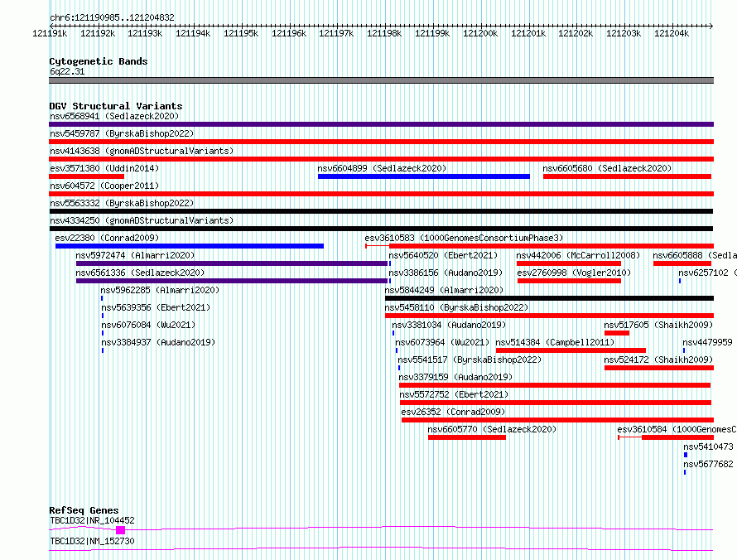Click the 121204k ruler tick label
The width and height of the screenshot is (737, 560).
tap(672, 33)
